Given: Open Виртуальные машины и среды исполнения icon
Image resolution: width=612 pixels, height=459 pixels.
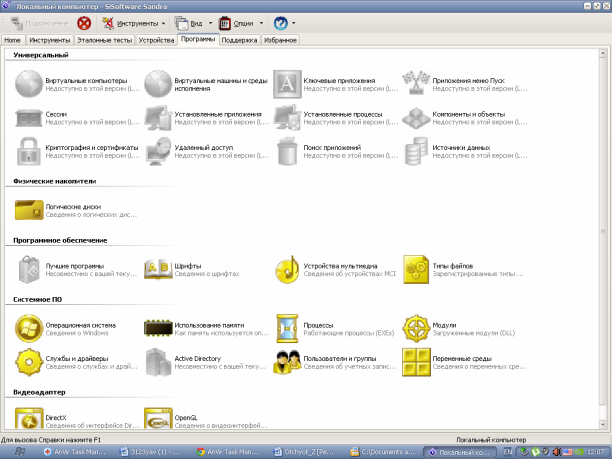Looking at the screenshot, I should coord(158,84).
